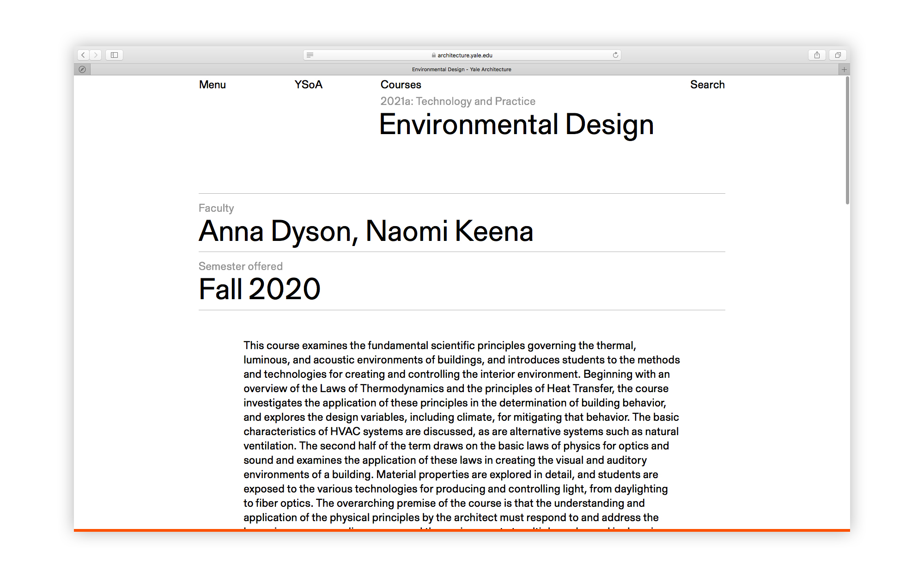Open the site Search

tap(707, 85)
